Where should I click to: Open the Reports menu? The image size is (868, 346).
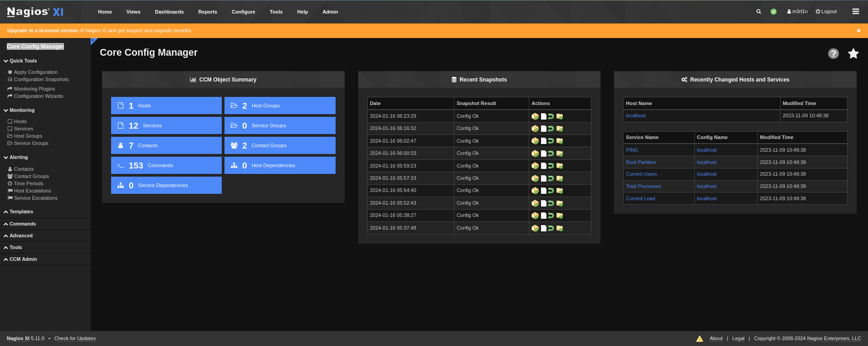pos(208,12)
